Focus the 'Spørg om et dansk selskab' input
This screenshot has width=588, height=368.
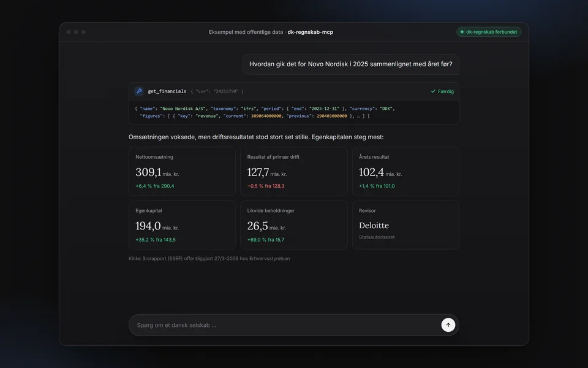coord(293,325)
